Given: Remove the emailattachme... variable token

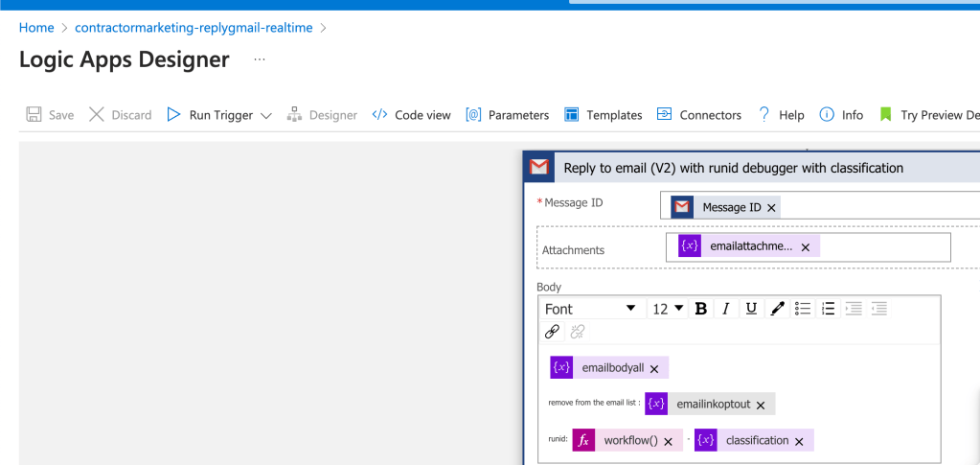Looking at the screenshot, I should click(x=806, y=247).
